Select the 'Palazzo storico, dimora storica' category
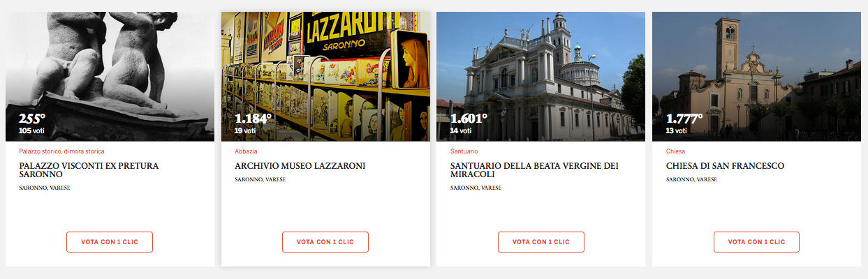Viewport: 868px width, 279px height. pos(61,151)
